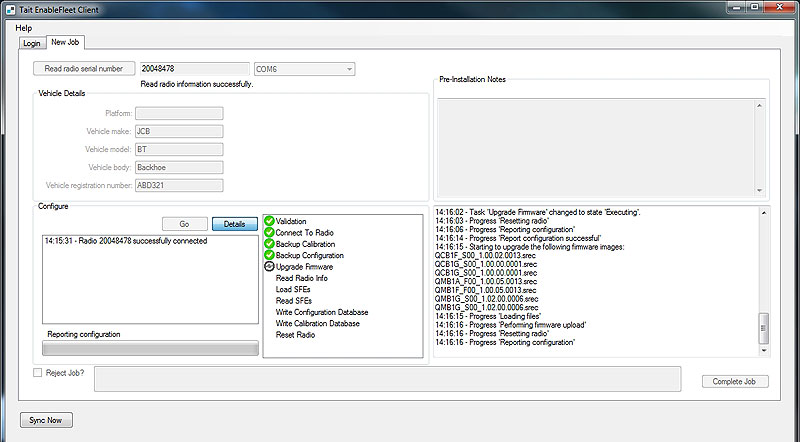This screenshot has width=800, height=442.
Task: Click the Backup Configuration completed icon
Action: coord(269,256)
